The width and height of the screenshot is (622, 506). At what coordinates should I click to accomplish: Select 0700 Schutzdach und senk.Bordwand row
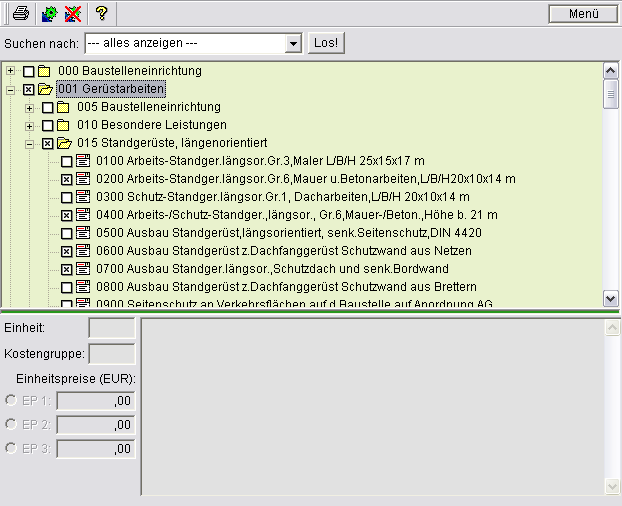(272, 269)
